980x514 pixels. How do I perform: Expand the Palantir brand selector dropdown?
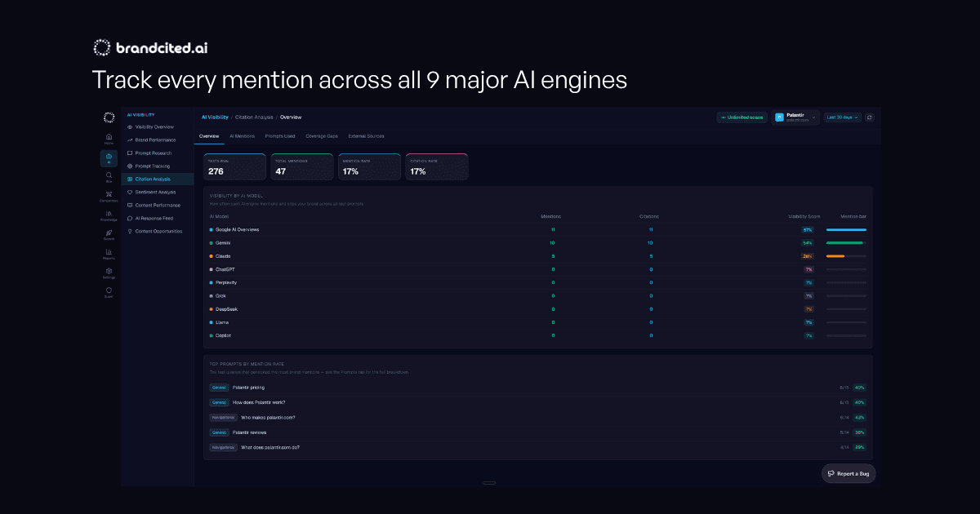[x=795, y=117]
